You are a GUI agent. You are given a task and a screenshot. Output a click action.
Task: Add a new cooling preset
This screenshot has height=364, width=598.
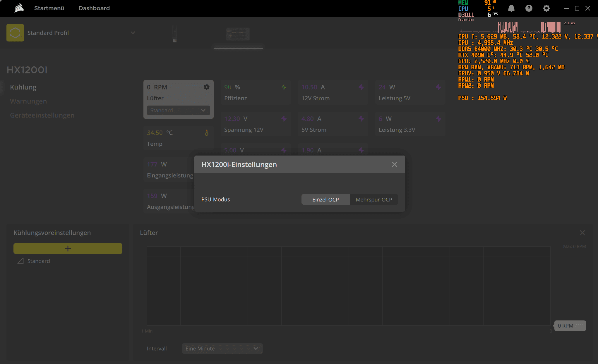click(68, 249)
